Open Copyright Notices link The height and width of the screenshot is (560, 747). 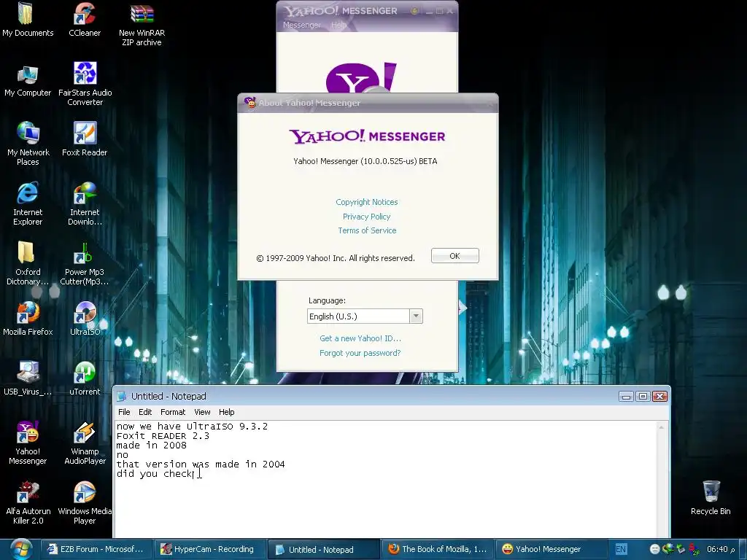pos(366,202)
